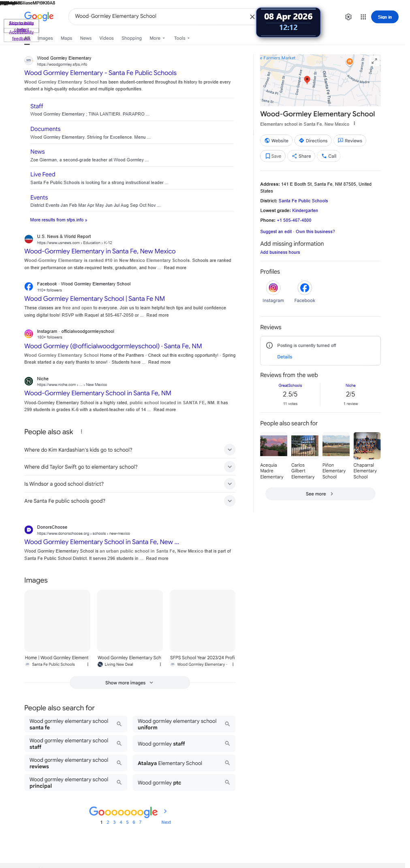Image resolution: width=410 pixels, height=868 pixels.
Task: Switch to the Videos tab
Action: click(106, 38)
